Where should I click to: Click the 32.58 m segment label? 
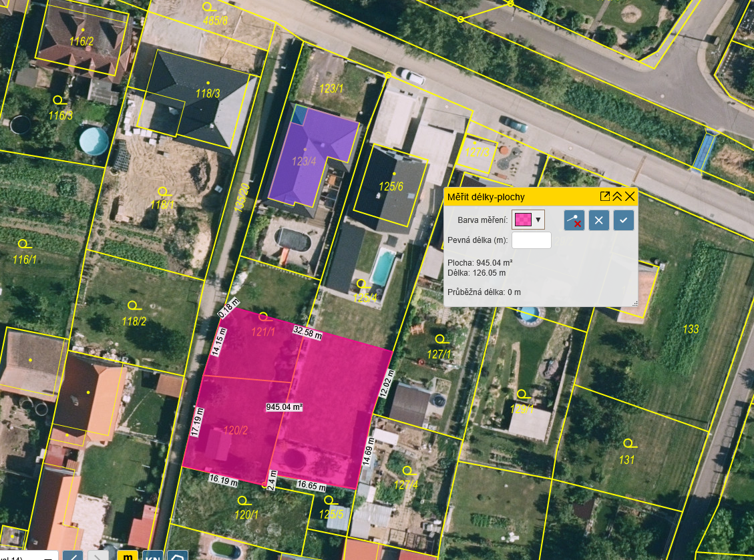pyautogui.click(x=307, y=332)
